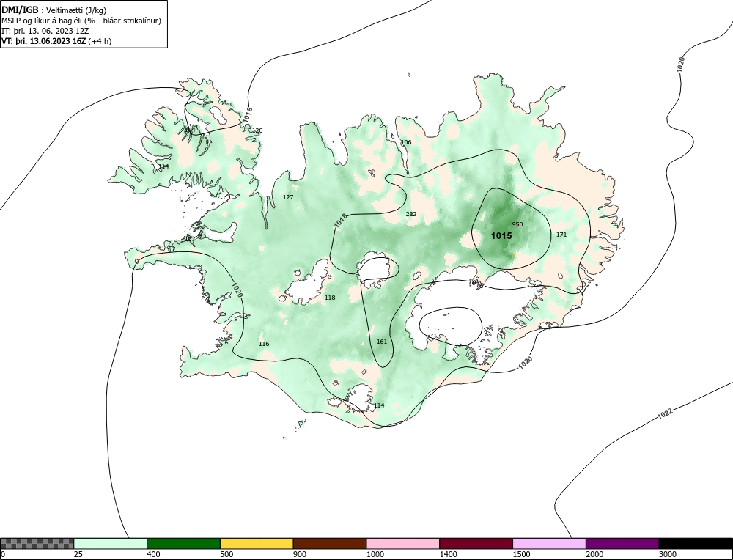Click the legend tick label 1400
733x560 pixels.
(448, 554)
